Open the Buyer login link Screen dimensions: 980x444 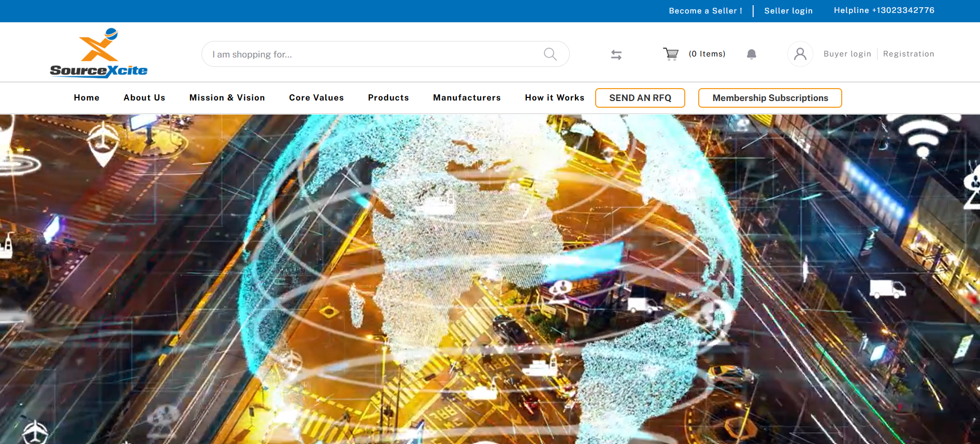(847, 54)
